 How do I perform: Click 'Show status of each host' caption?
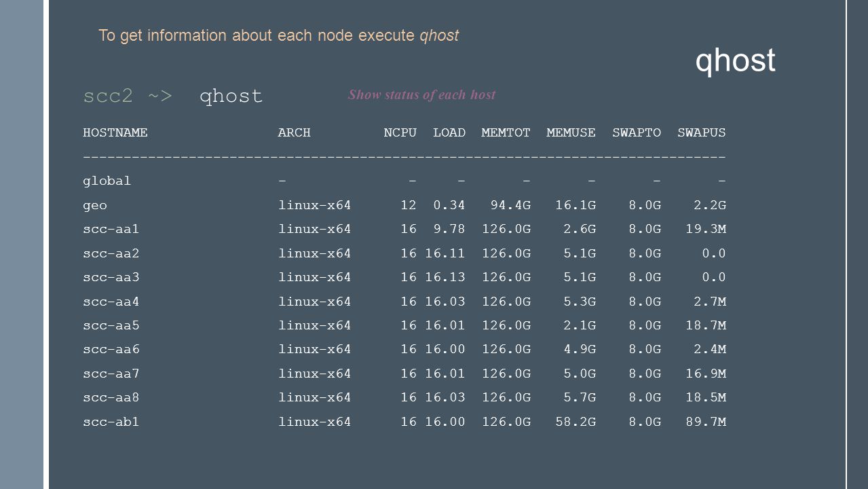pos(421,94)
